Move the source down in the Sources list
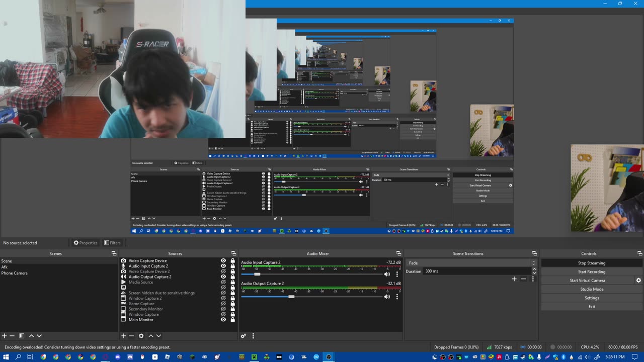Viewport: 644px width, 362px height. coord(158,336)
